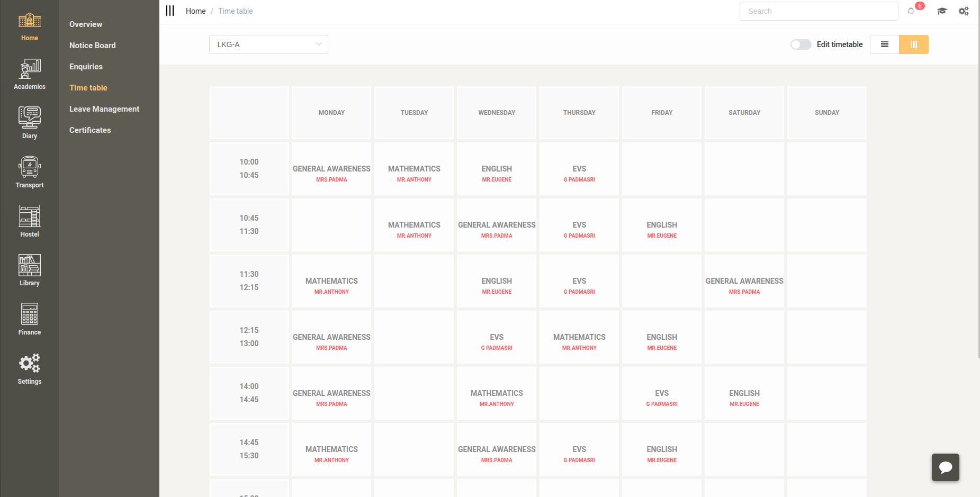Open Friday 10:45 English period
This screenshot has height=497, width=980.
pyautogui.click(x=662, y=225)
